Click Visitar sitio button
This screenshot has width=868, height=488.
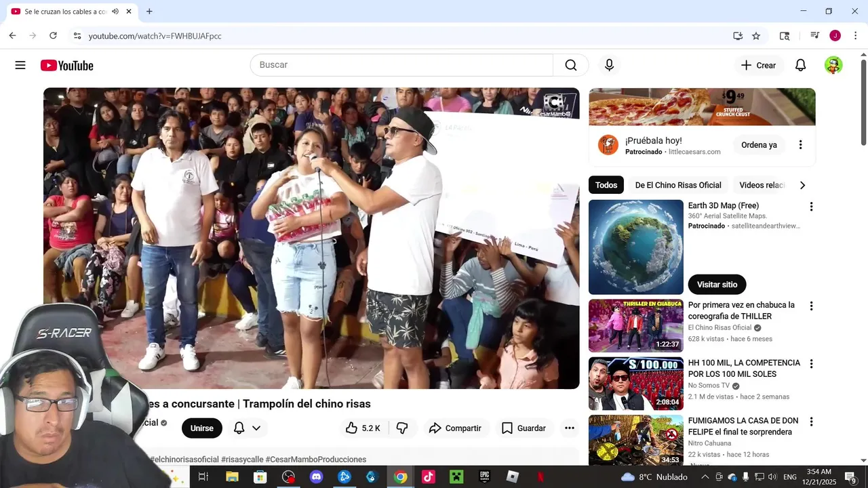pyautogui.click(x=717, y=285)
